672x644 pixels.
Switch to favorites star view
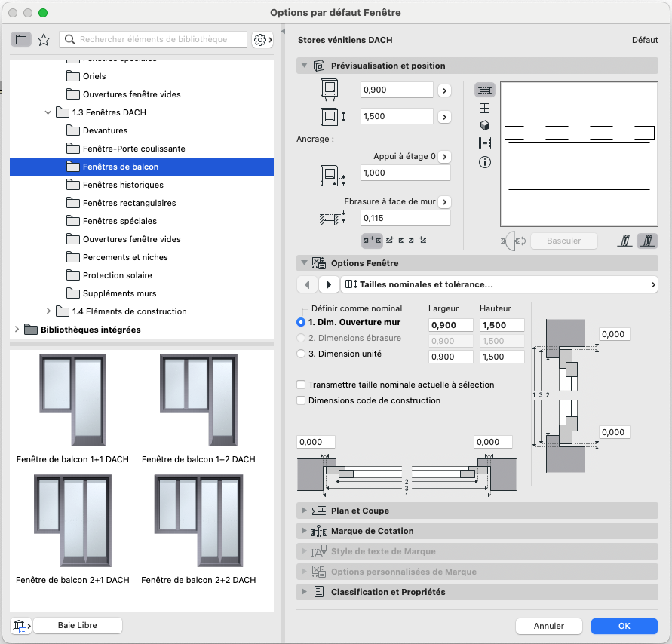coord(44,40)
